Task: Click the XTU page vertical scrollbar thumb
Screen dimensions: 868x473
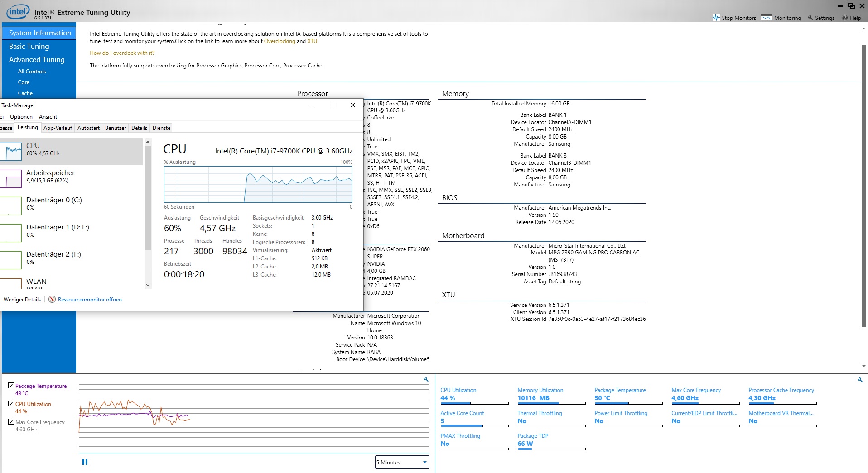Action: [x=864, y=186]
